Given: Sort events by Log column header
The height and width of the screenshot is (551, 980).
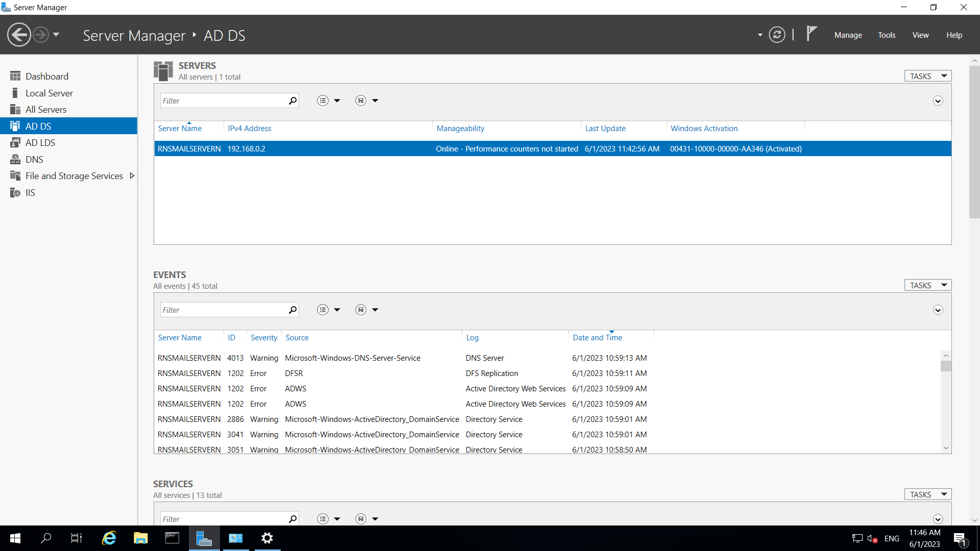Looking at the screenshot, I should 473,338.
